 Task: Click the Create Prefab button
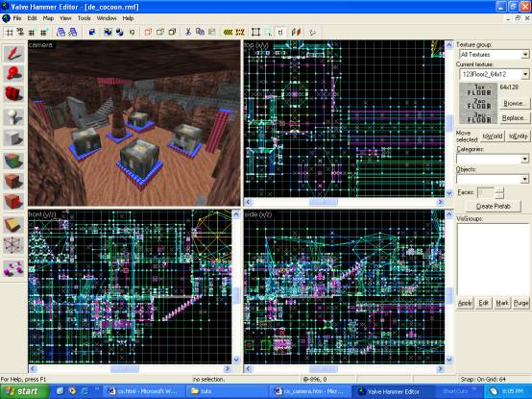tap(493, 206)
